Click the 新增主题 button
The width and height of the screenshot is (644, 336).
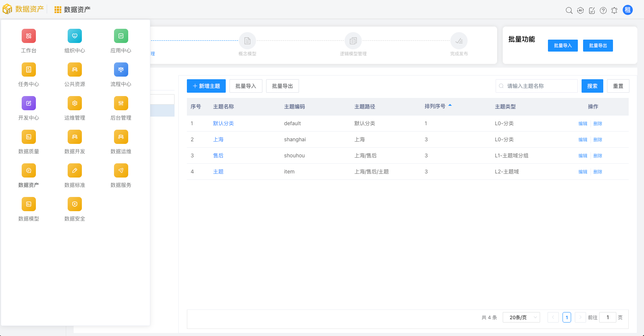(x=206, y=86)
